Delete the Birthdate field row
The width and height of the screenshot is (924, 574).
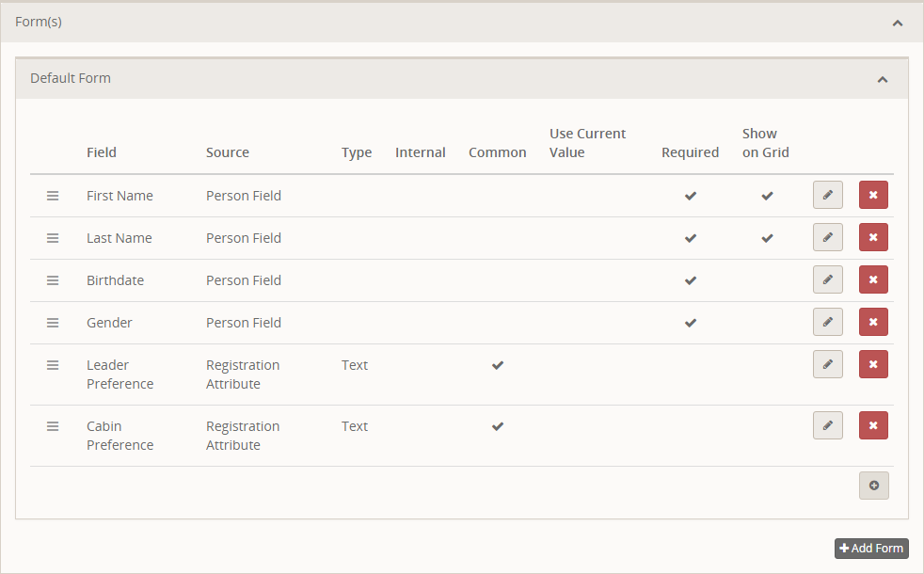(x=873, y=279)
